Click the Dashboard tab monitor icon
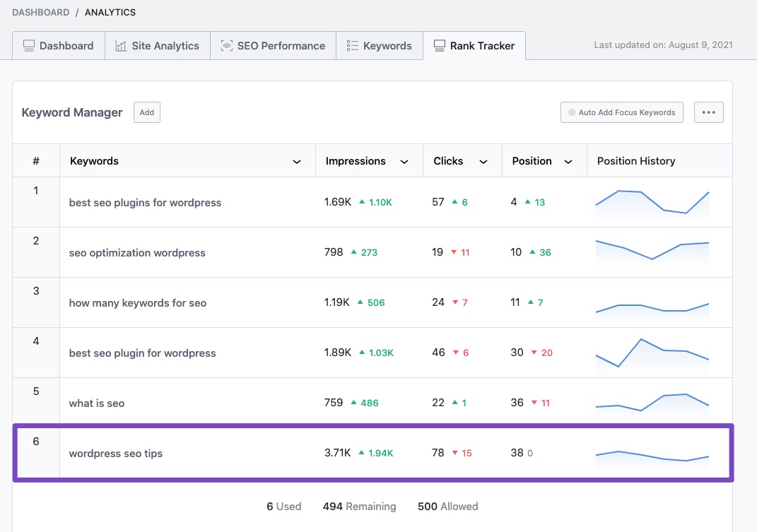Viewport: 757px width, 532px height. click(x=29, y=46)
